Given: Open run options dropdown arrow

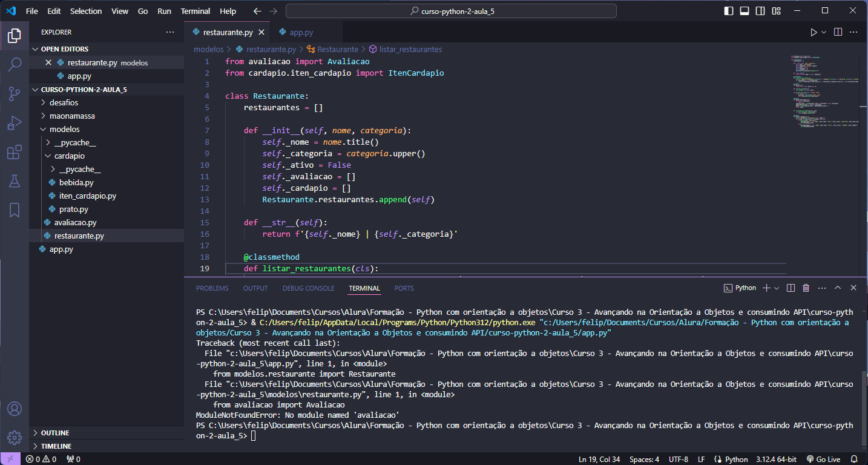Looking at the screenshot, I should (824, 32).
